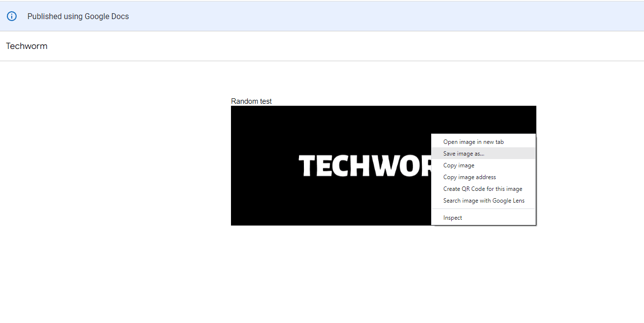
Task: Click the info icon in the banner
Action: [x=12, y=16]
